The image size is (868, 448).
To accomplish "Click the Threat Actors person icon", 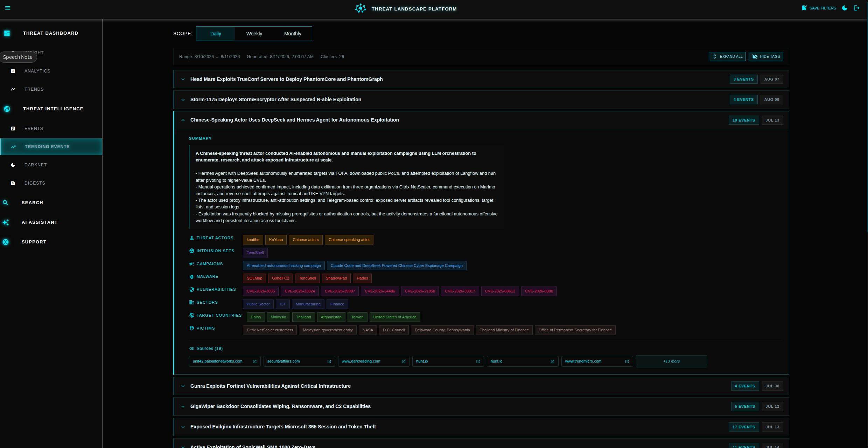I will point(192,238).
